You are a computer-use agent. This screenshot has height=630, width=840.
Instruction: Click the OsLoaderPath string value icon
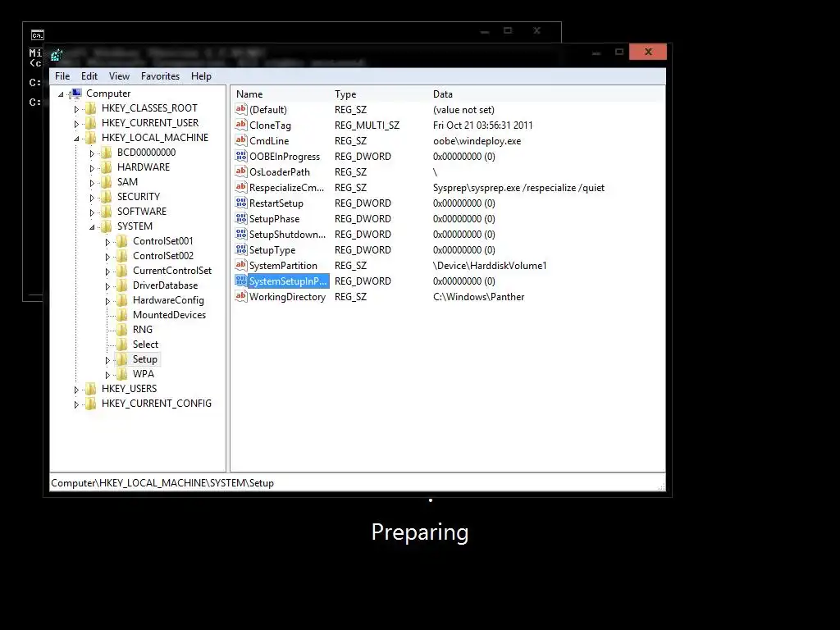tap(241, 171)
